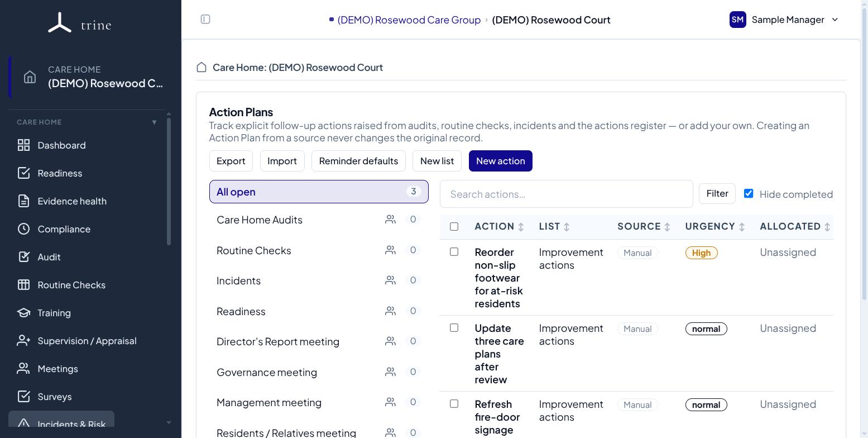Go to (DEMO) Rosewood Care Group breadcrumb
This screenshot has width=868, height=438.
pos(409,20)
